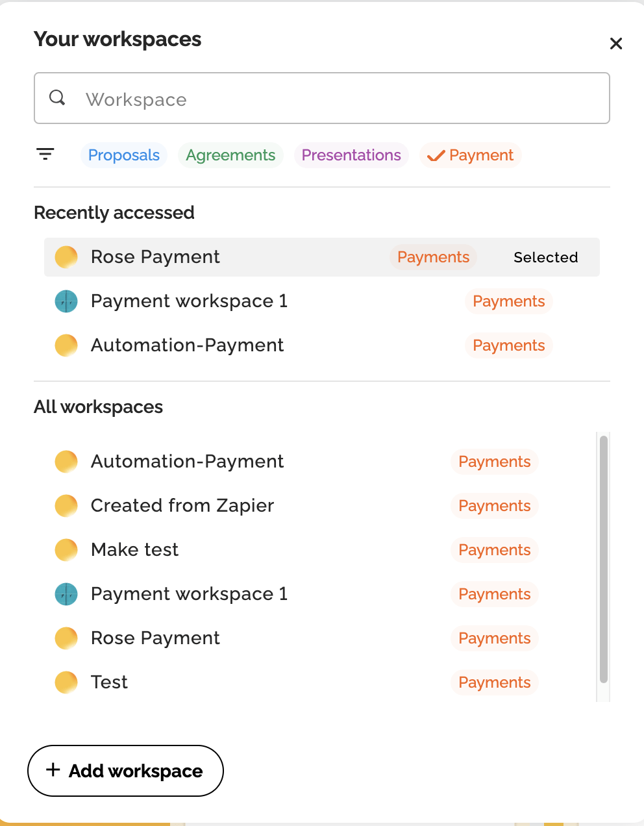Click Payments tag beside Make test
This screenshot has width=644, height=826.
pos(495,550)
